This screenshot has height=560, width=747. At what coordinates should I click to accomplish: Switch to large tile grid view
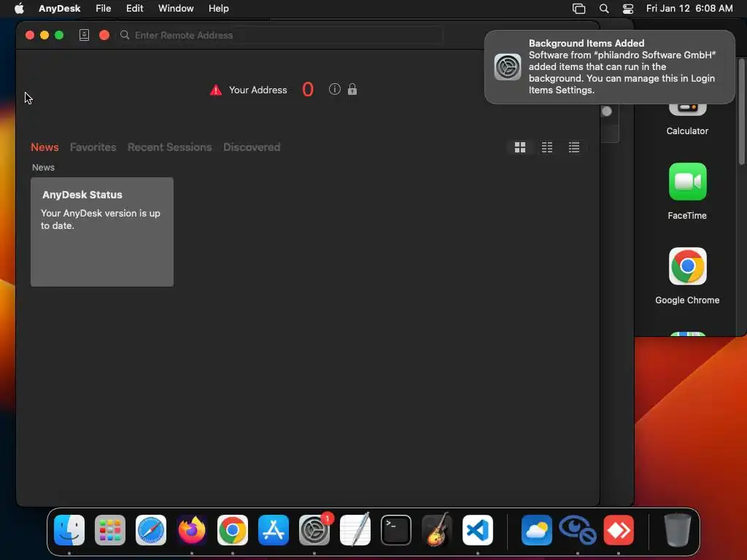[x=520, y=147]
